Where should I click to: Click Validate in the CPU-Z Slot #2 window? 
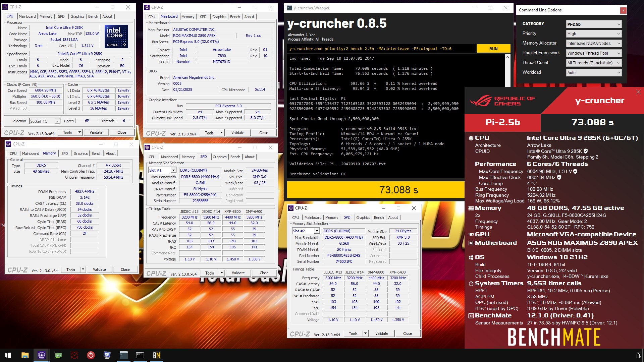pos(382,334)
